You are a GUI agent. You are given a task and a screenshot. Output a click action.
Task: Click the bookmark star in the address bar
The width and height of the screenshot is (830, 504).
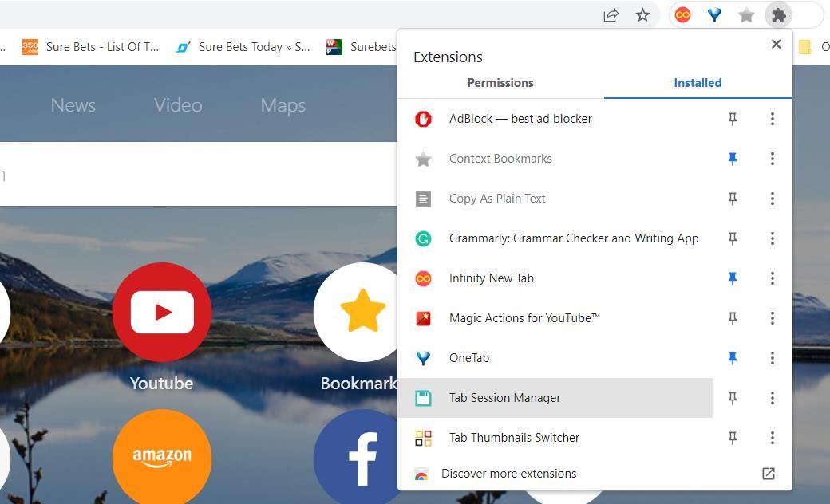tap(642, 14)
